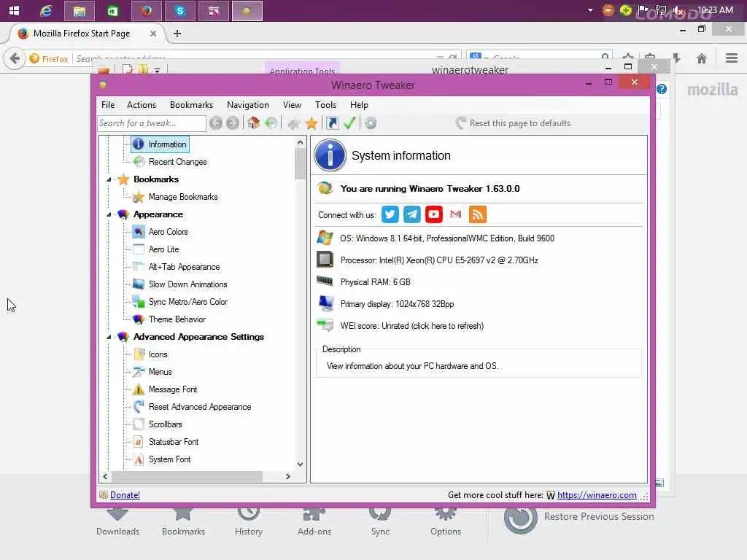The height and width of the screenshot is (560, 747).
Task: Open the File menu
Action: 108,105
